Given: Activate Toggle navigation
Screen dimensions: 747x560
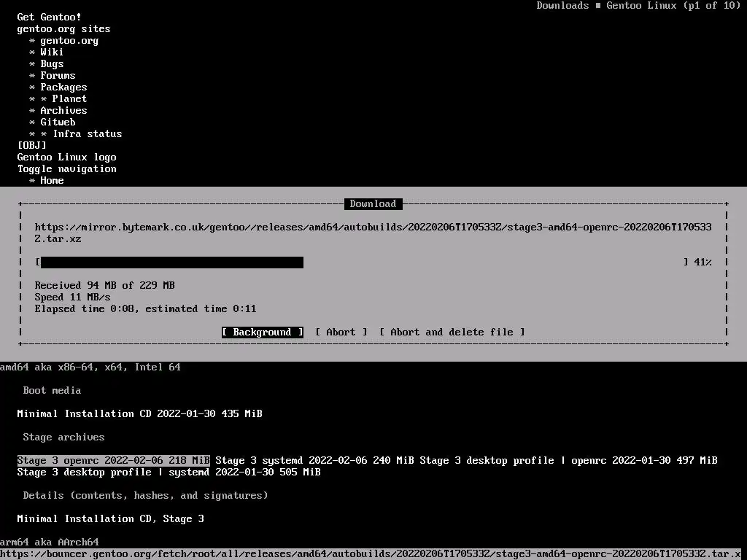Looking at the screenshot, I should click(x=66, y=168).
